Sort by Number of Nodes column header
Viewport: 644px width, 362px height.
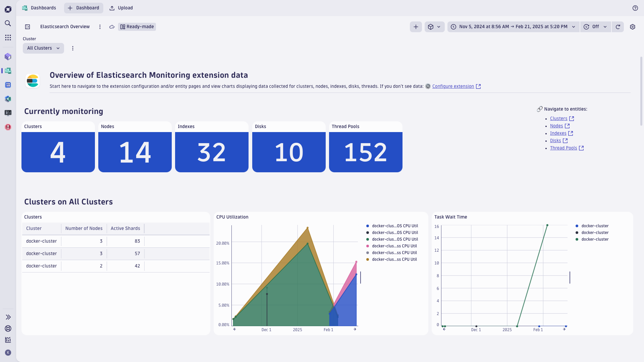coord(84,229)
